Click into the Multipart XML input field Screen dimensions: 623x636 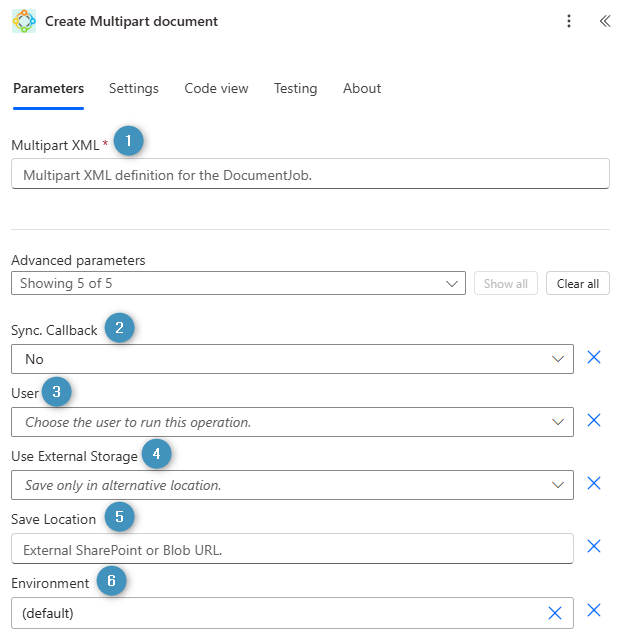pyautogui.click(x=310, y=174)
